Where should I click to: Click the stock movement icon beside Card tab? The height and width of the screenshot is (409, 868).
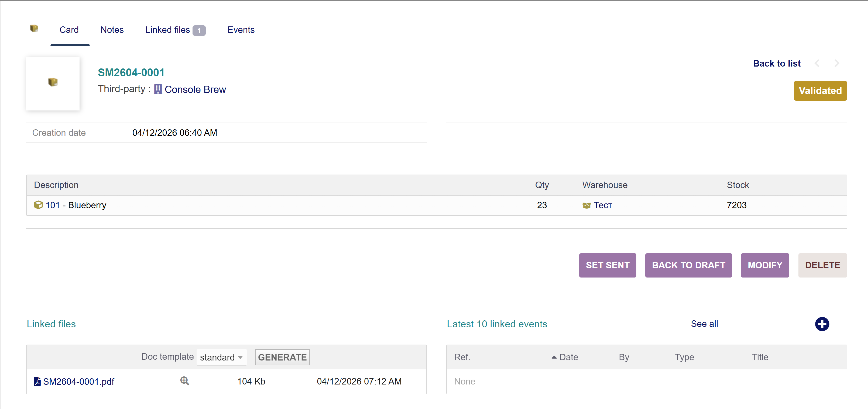click(34, 29)
